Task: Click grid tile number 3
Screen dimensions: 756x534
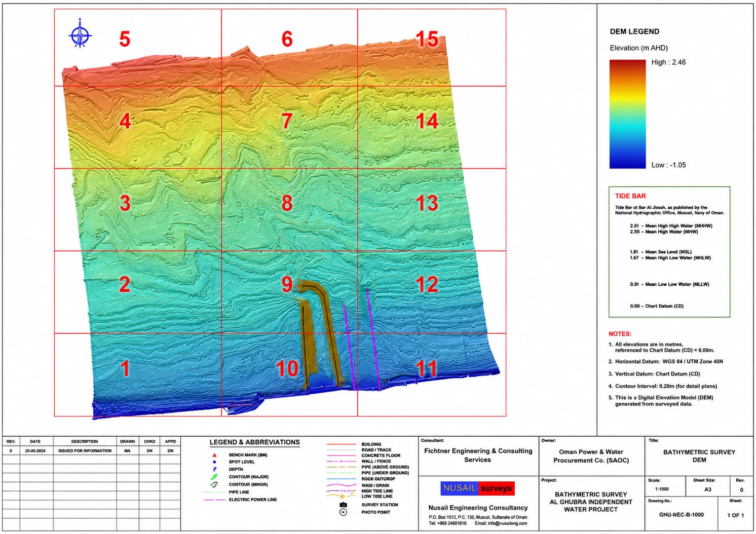Action: 125,203
